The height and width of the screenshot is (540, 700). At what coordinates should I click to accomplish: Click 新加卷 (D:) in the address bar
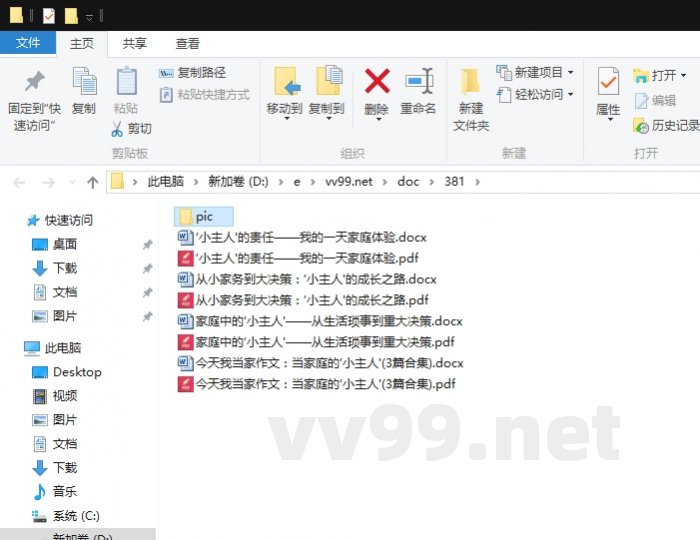238,182
